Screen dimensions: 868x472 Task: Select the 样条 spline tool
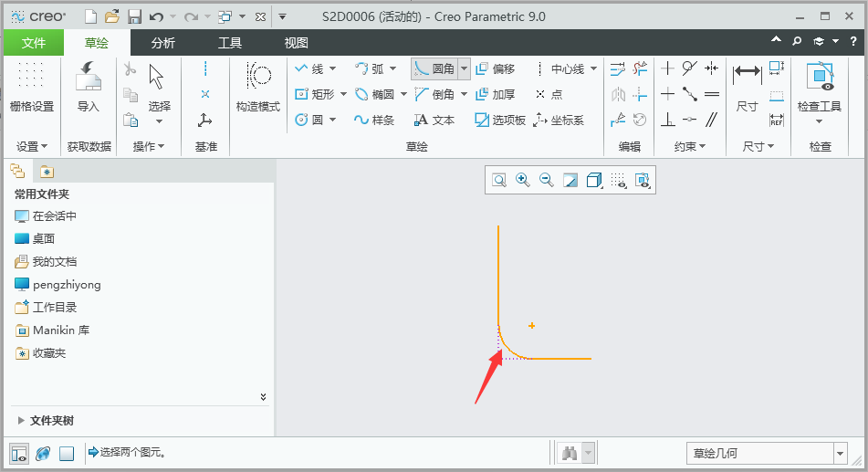coord(374,120)
